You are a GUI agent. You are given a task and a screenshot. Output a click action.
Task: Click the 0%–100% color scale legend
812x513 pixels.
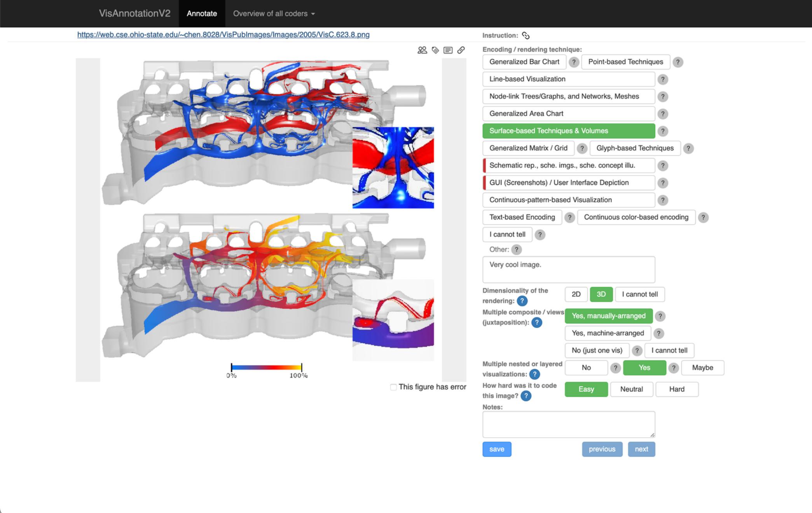(x=266, y=371)
